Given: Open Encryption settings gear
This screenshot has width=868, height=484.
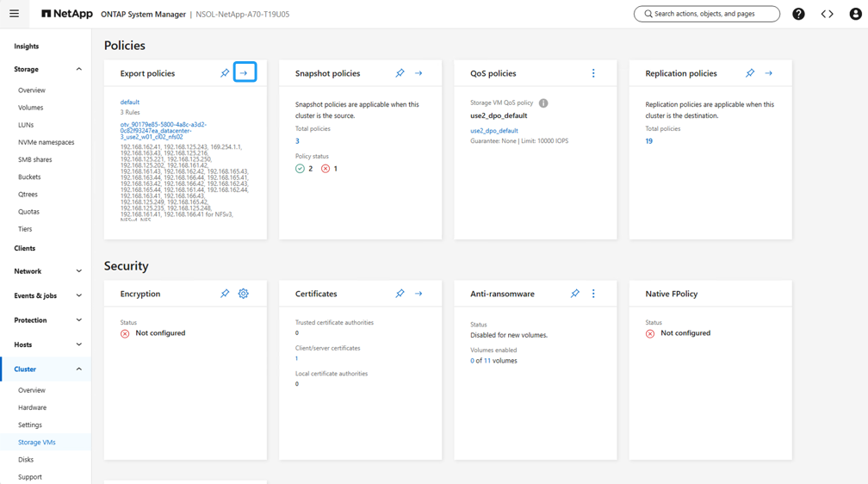Looking at the screenshot, I should tap(244, 294).
